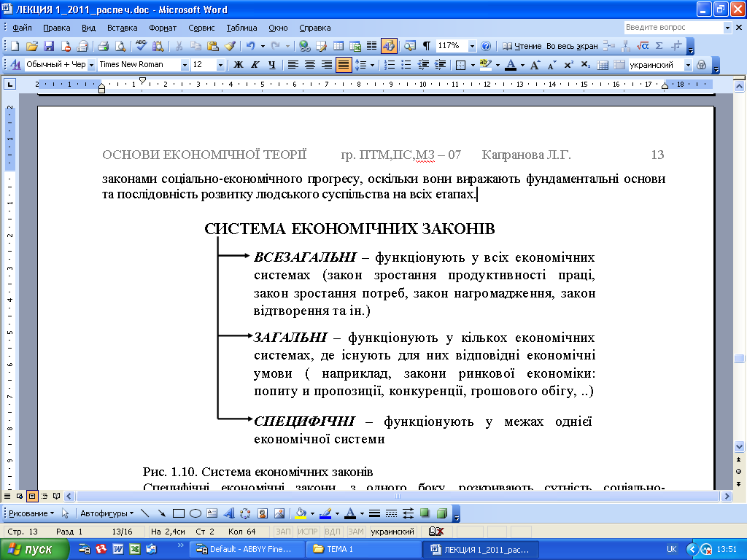Click the UK language indicator in tray
Viewport: 747px width, 560px height.
[672, 549]
